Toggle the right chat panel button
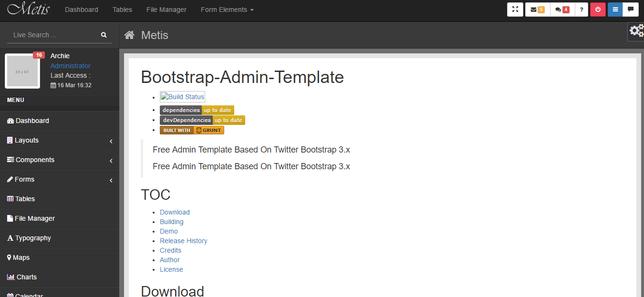Screen dimensions: 644x297 coord(631,10)
